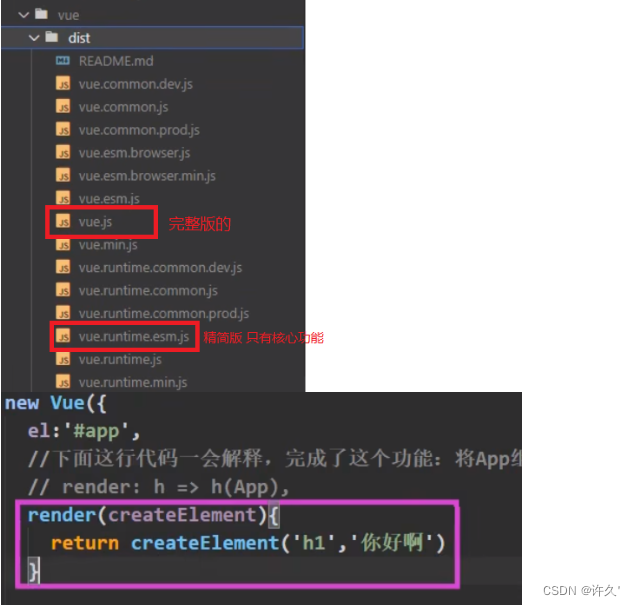The width and height of the screenshot is (635, 606).
Task: Click the JS icon beside vue.runtime.common.prod.js
Action: 63,313
